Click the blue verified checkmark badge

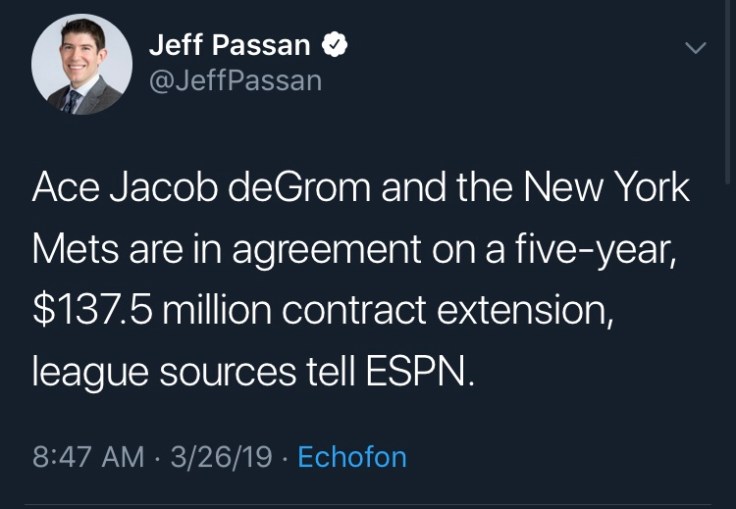pos(337,46)
